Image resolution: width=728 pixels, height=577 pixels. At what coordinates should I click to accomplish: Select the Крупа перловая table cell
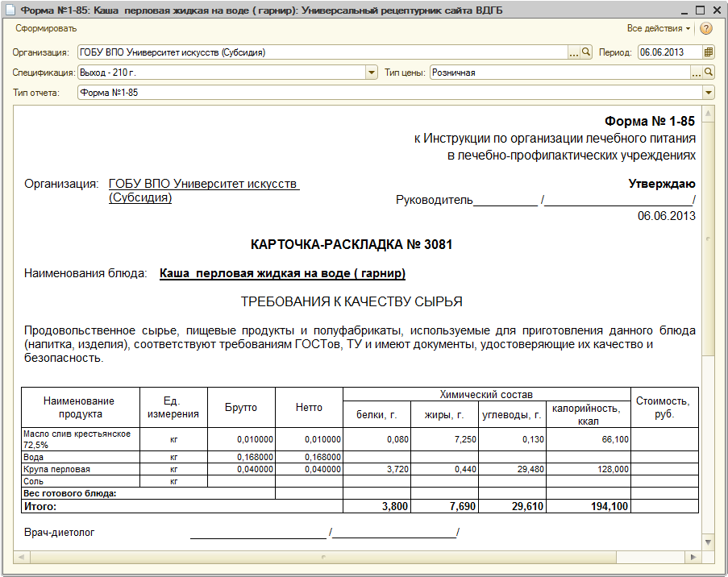coord(81,469)
